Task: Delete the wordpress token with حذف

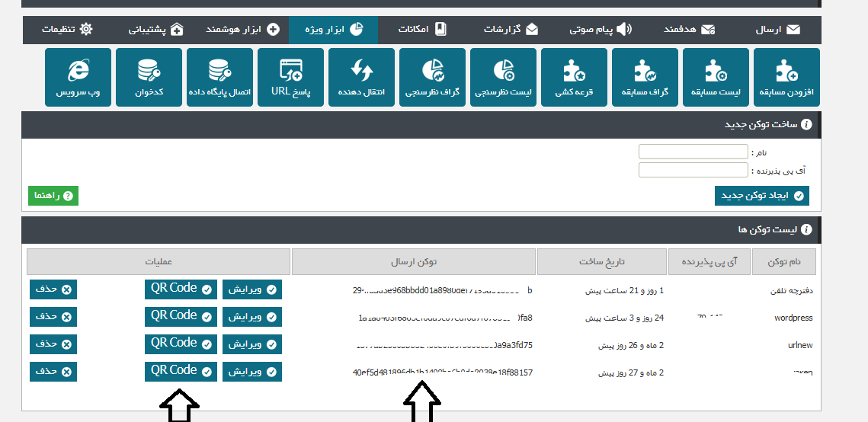Action: [x=53, y=317]
